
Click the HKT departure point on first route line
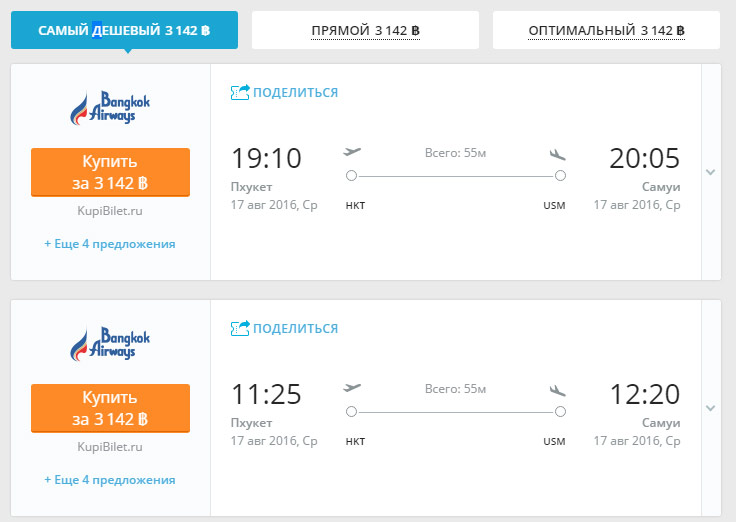pyautogui.click(x=351, y=176)
